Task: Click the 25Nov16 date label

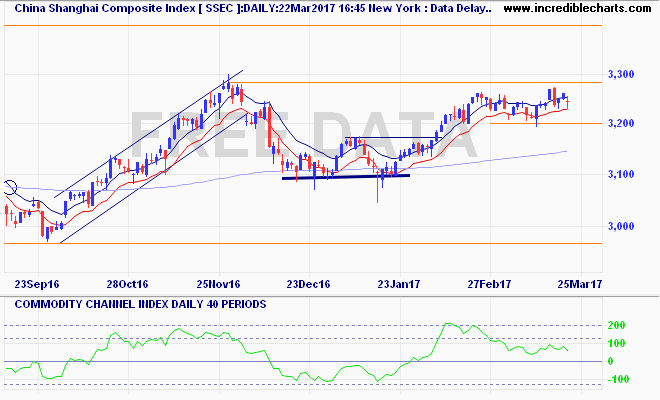Action: coord(218,284)
